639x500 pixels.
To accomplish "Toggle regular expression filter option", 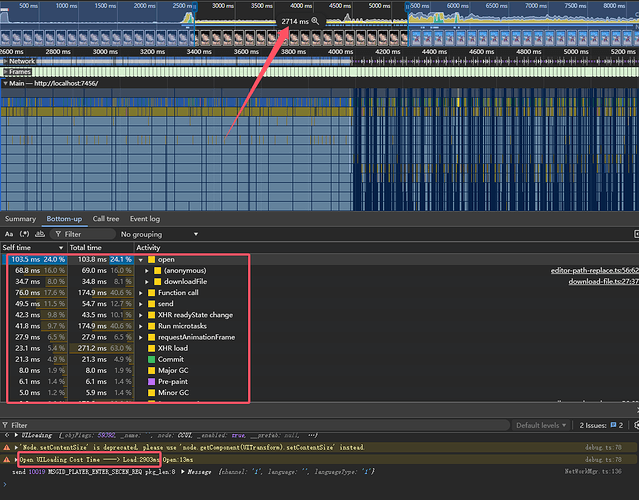I will click(24, 234).
